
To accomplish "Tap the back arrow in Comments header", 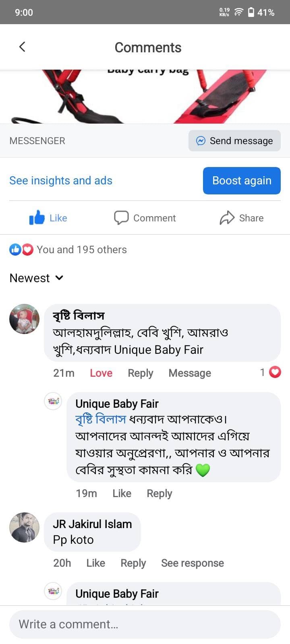I will tap(22, 47).
